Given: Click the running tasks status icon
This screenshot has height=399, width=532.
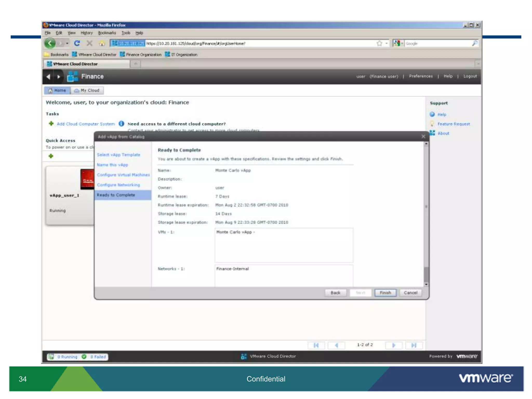Looking at the screenshot, I should tap(51, 357).
